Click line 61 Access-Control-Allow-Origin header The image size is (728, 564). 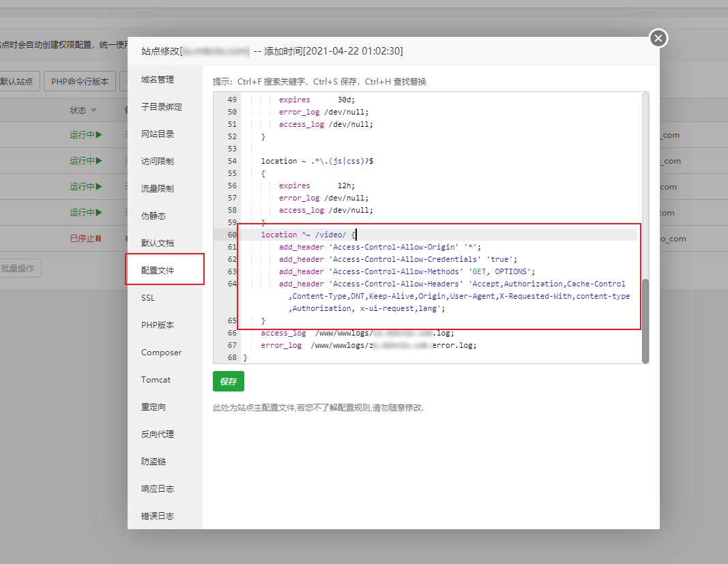(x=380, y=247)
